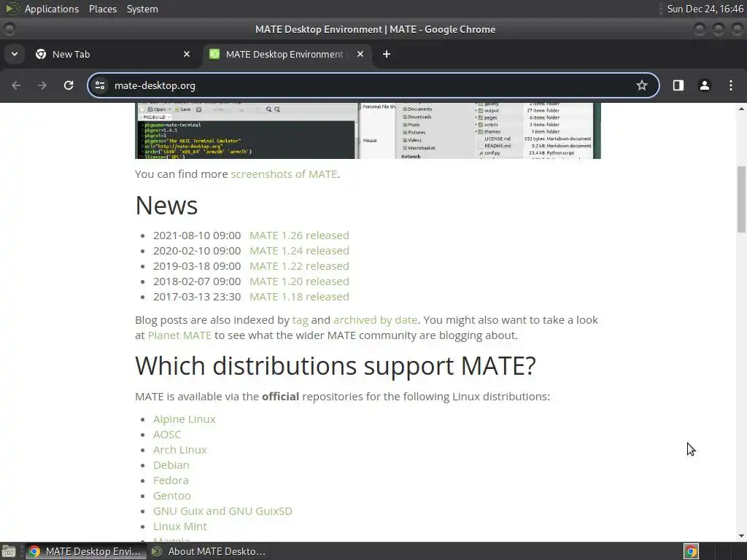
Task: Open the Gentoo link
Action: pyautogui.click(x=172, y=495)
